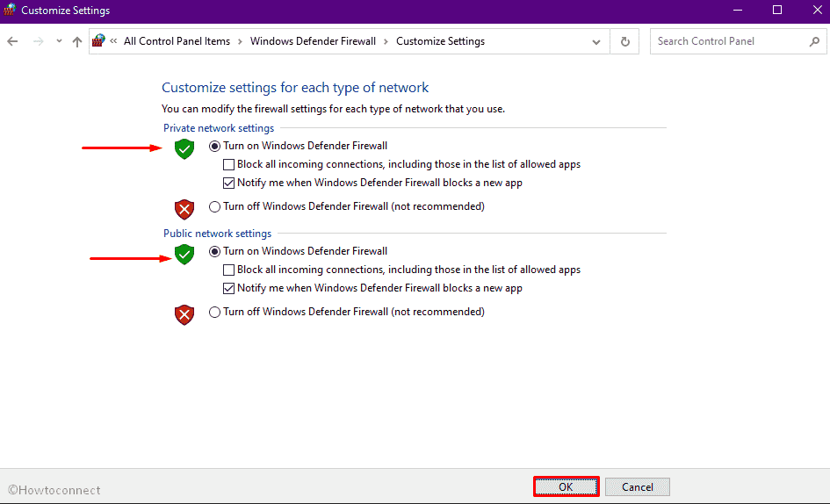Click the Cancel button

(638, 486)
